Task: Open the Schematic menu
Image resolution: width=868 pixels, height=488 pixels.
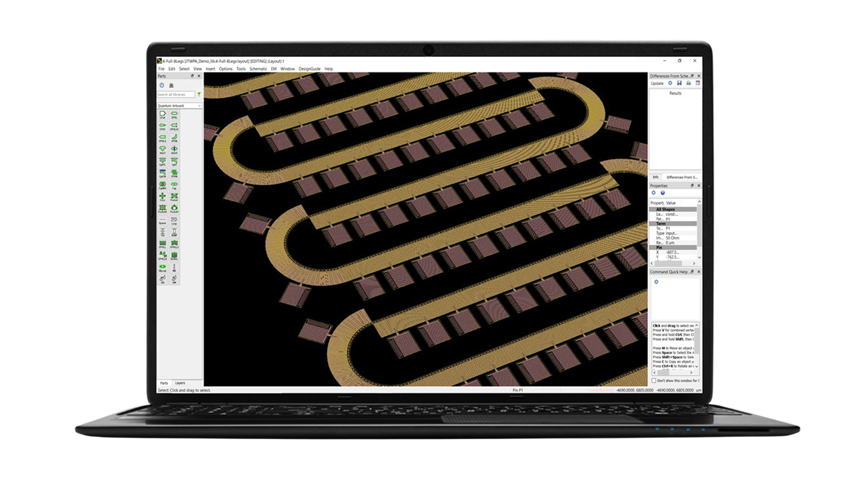Action: (x=258, y=69)
